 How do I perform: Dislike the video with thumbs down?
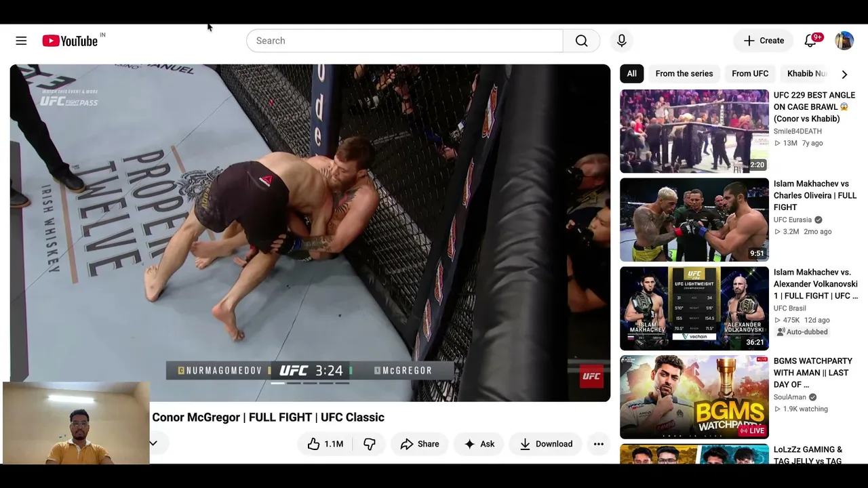click(370, 444)
